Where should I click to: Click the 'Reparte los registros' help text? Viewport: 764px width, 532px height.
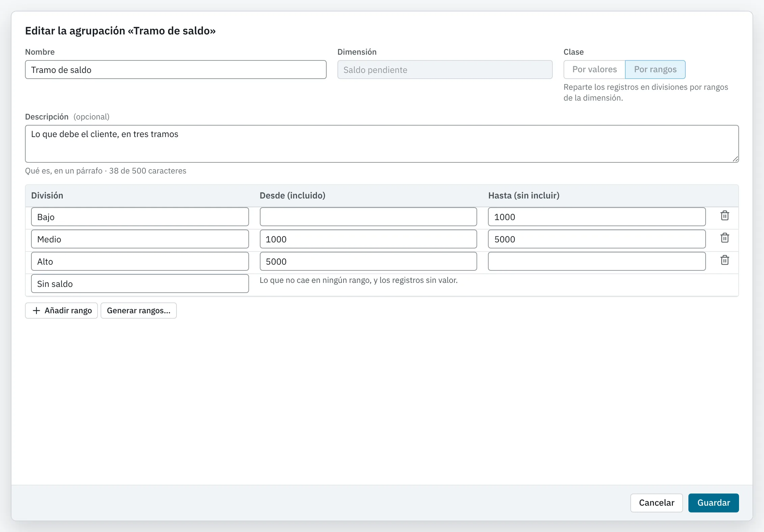646,92
